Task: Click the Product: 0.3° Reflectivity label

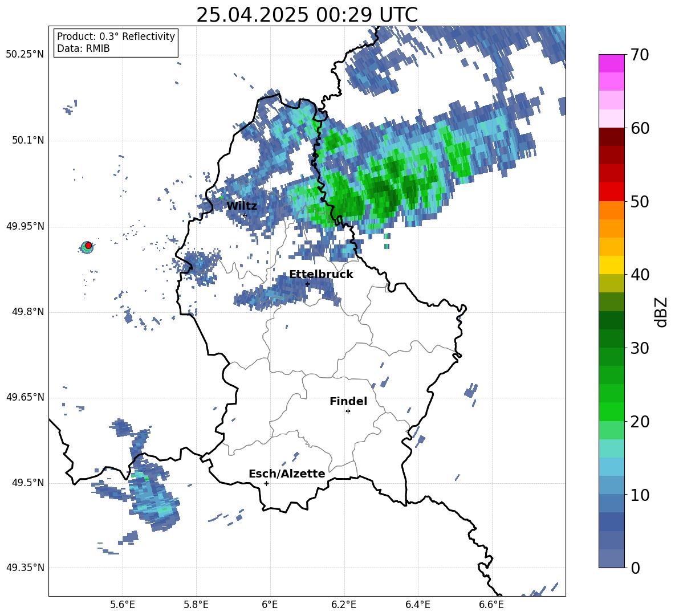Action: (x=116, y=36)
